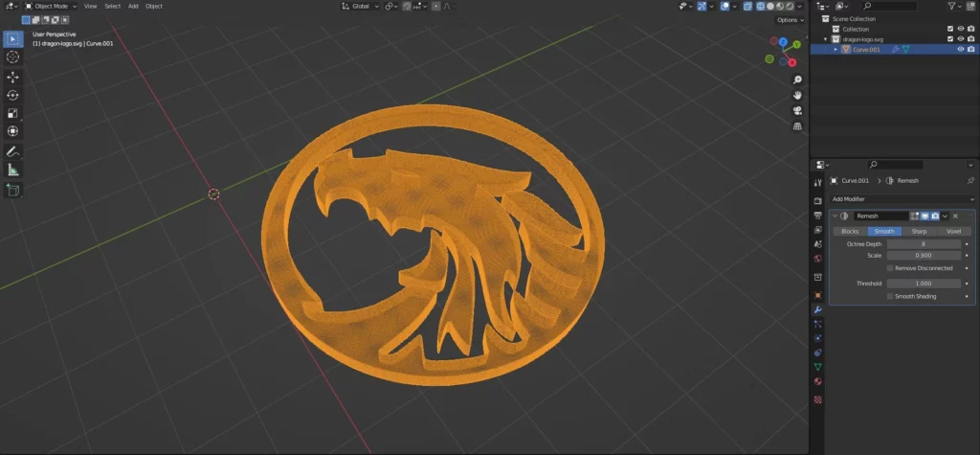Remove the Remesh modifier with X
This screenshot has height=455, width=980.
click(x=956, y=216)
